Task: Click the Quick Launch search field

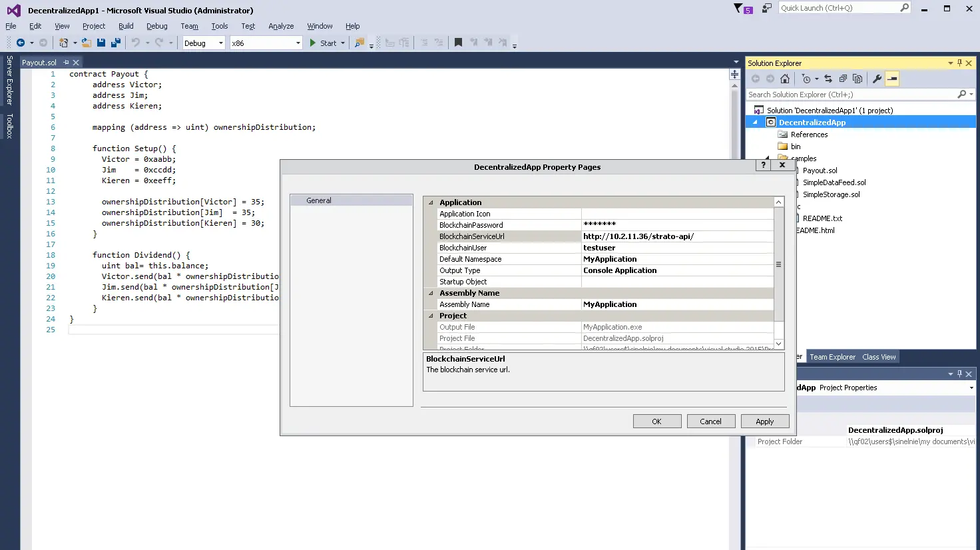Action: [839, 8]
